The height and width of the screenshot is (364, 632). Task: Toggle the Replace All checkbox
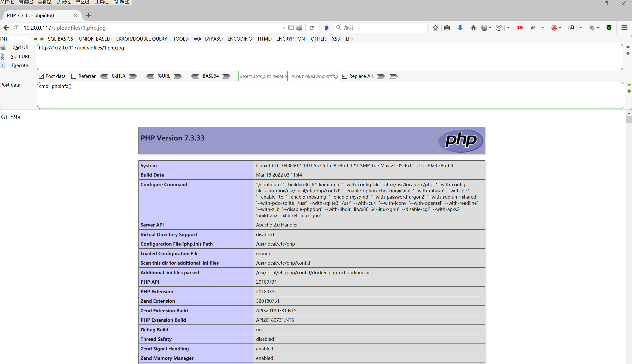(345, 76)
